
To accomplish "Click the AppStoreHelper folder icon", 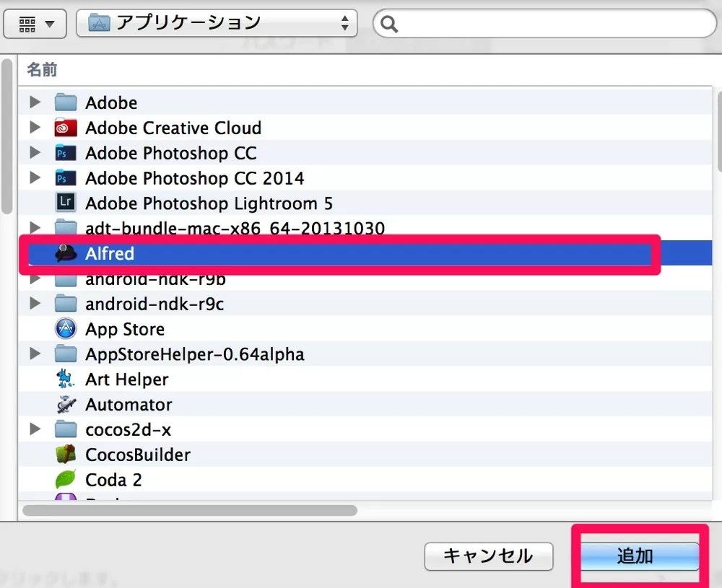I will pos(66,354).
